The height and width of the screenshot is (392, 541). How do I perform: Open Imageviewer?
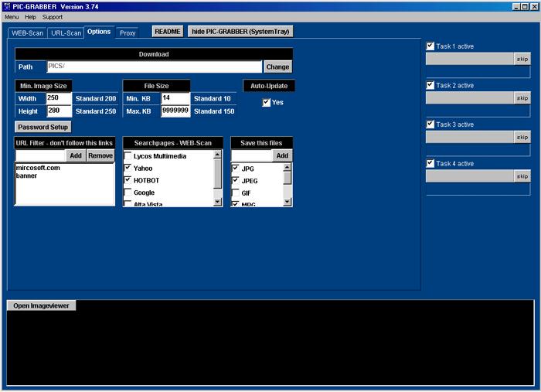click(x=41, y=305)
